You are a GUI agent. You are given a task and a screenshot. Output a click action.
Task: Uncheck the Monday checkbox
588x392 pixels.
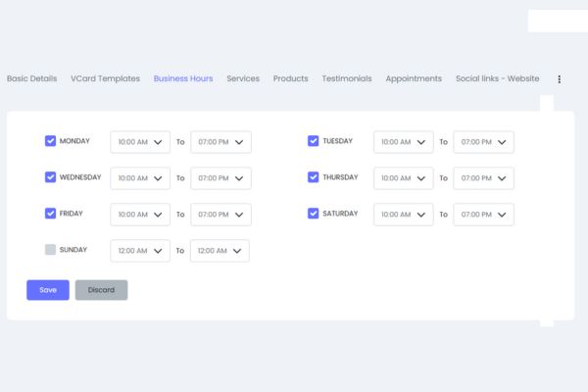pyautogui.click(x=51, y=141)
